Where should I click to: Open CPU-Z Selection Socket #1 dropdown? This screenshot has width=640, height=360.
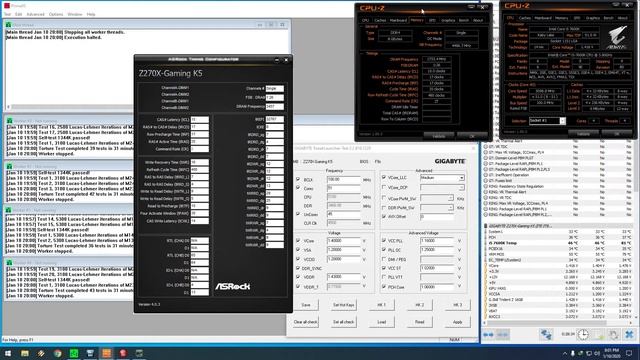[x=547, y=121]
